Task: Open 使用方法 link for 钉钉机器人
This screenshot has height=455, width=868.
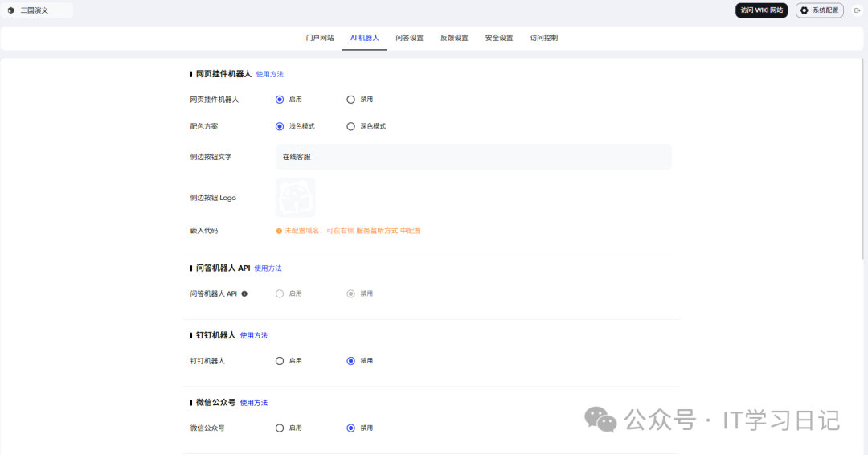Action: click(x=253, y=335)
